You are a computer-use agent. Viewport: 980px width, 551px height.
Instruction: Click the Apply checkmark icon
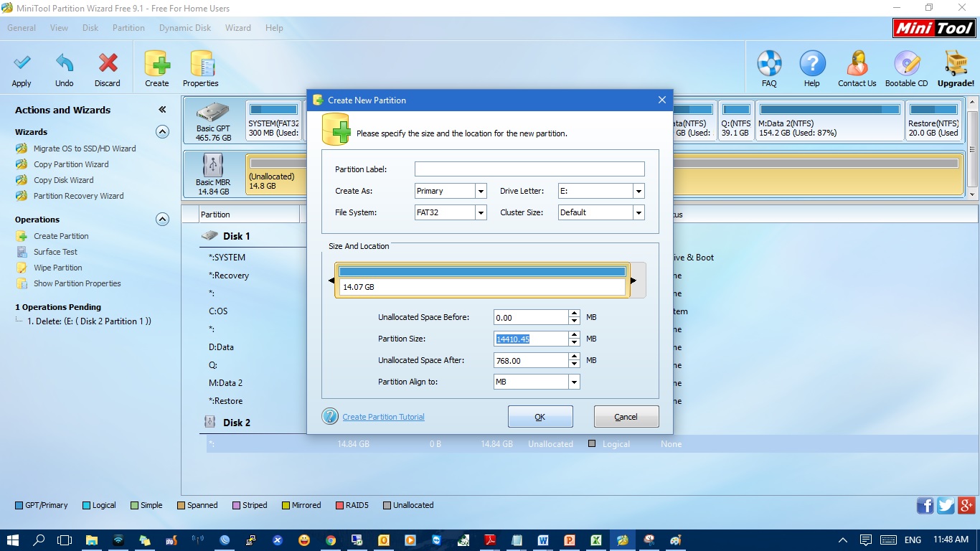[22, 64]
